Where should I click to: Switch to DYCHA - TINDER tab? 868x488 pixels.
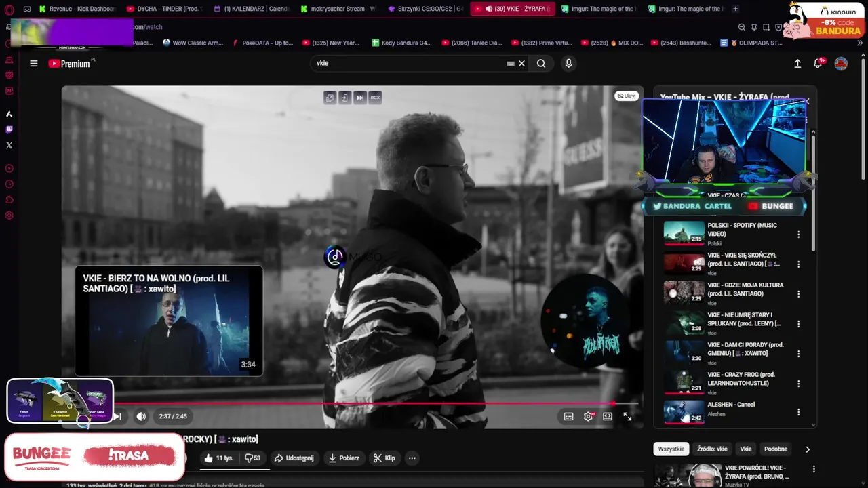tap(163, 9)
